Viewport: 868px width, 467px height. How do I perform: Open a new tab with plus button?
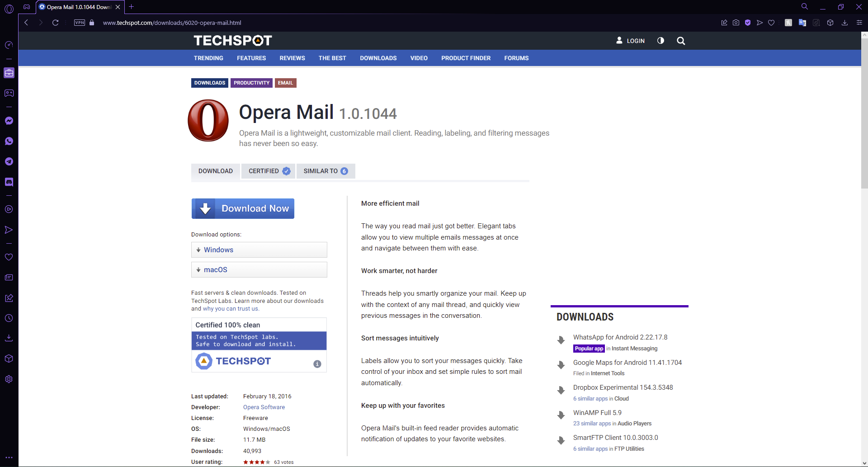coord(132,7)
